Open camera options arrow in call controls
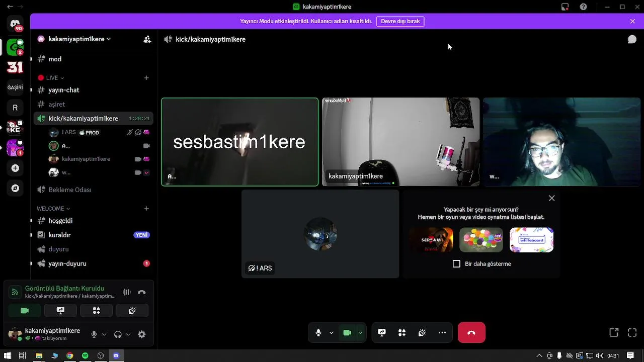Screen dimensions: 644x362 click(360, 333)
